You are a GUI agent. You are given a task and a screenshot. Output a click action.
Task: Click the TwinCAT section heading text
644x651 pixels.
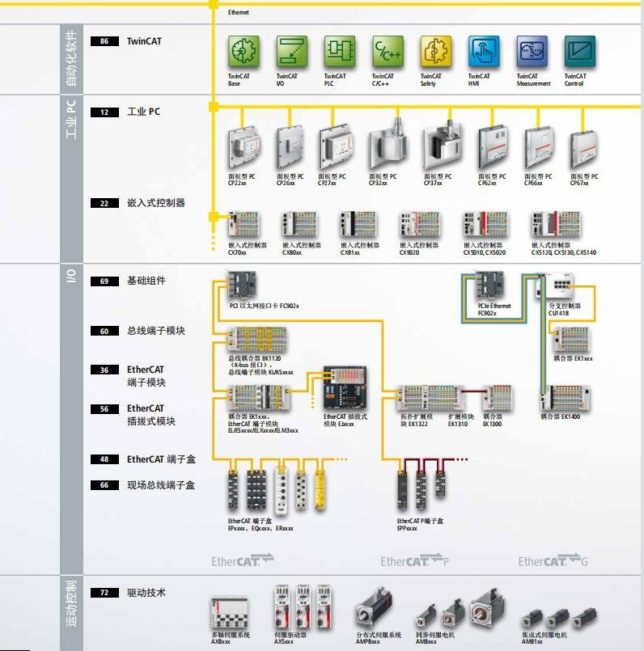tap(144, 41)
